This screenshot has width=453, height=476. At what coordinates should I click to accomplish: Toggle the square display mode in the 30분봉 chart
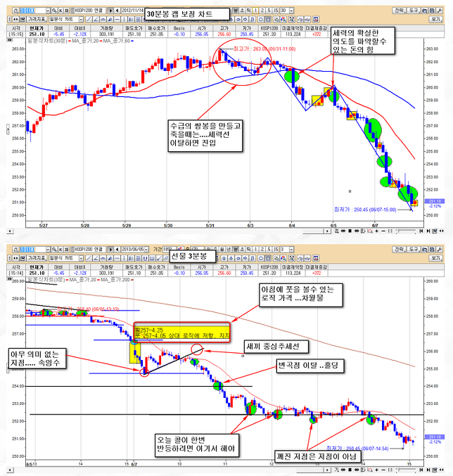268,20
